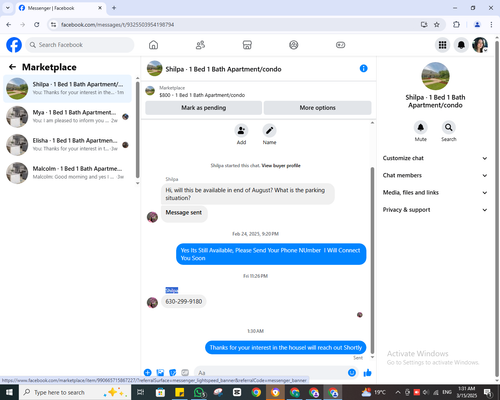Click the taskbar 'Type here to search' box

click(74, 392)
